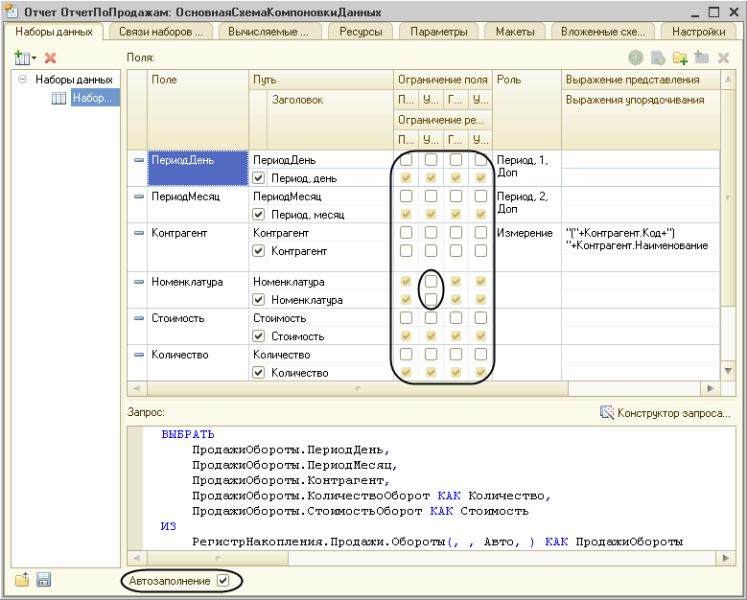This screenshot has width=747, height=600.
Task: Collapse the Наборы данных tree node
Action: click(x=22, y=79)
